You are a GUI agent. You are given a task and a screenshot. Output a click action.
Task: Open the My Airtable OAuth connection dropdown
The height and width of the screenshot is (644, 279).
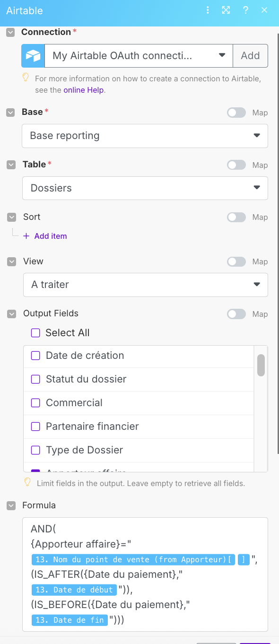click(139, 56)
